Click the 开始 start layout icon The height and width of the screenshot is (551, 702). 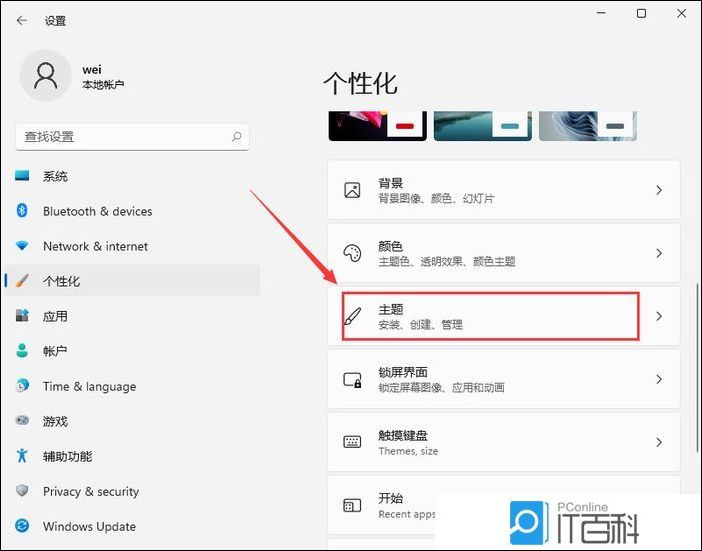pos(352,506)
